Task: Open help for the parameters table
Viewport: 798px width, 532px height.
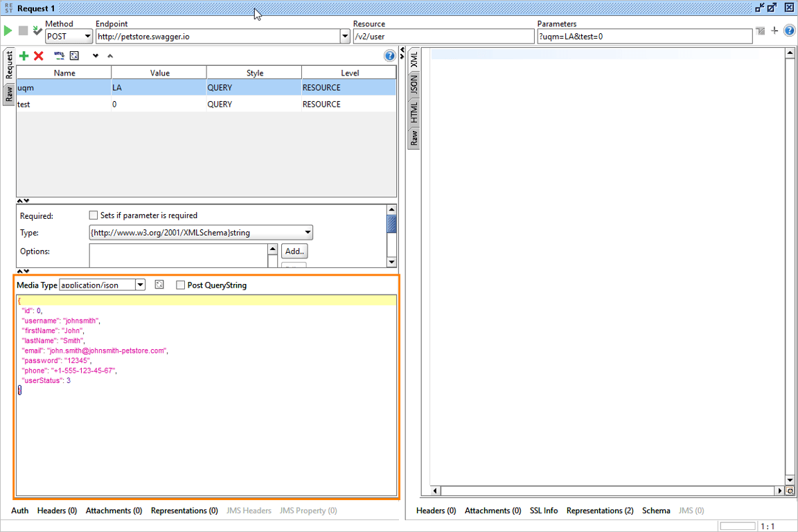Action: coord(389,55)
